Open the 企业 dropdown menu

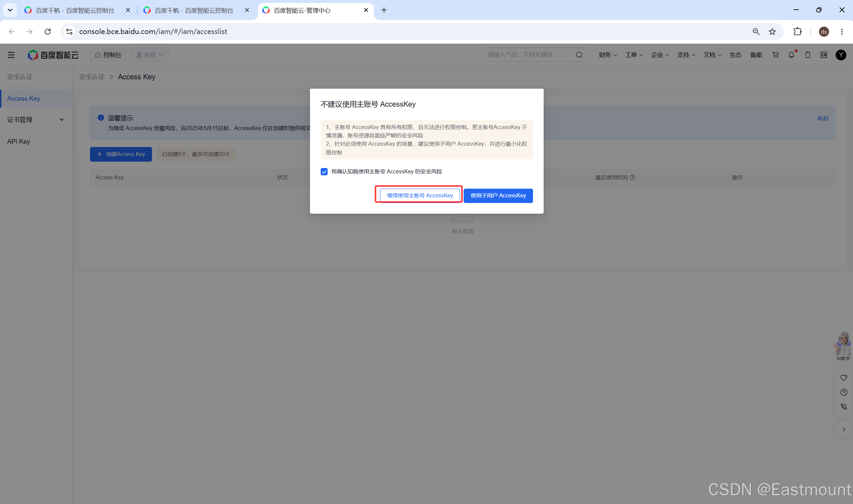pos(660,55)
